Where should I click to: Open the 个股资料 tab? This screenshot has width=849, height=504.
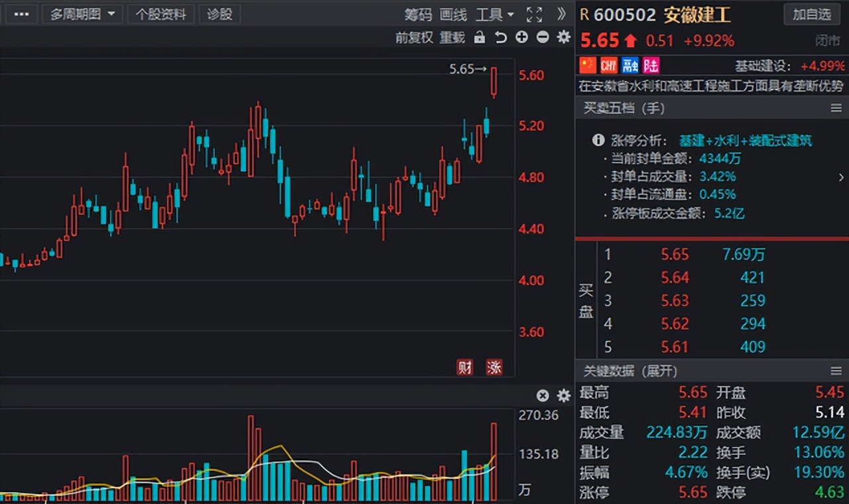(x=161, y=14)
